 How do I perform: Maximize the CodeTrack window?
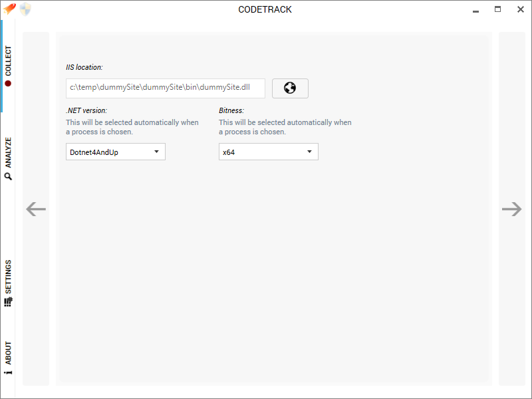point(497,9)
